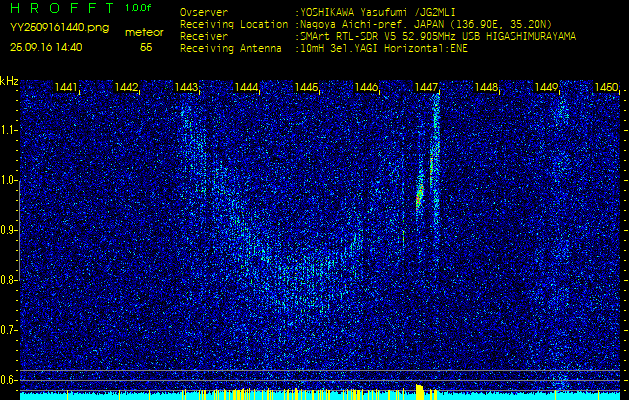Click the 1441 time marker
Viewport: 629px width, 400px height.
click(66, 87)
